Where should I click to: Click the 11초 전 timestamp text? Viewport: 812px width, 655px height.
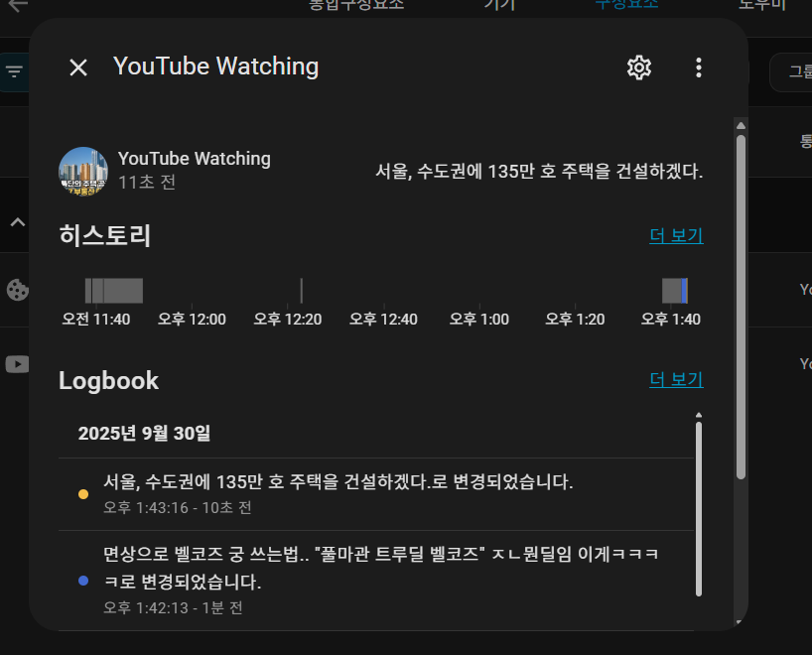pyautogui.click(x=147, y=183)
